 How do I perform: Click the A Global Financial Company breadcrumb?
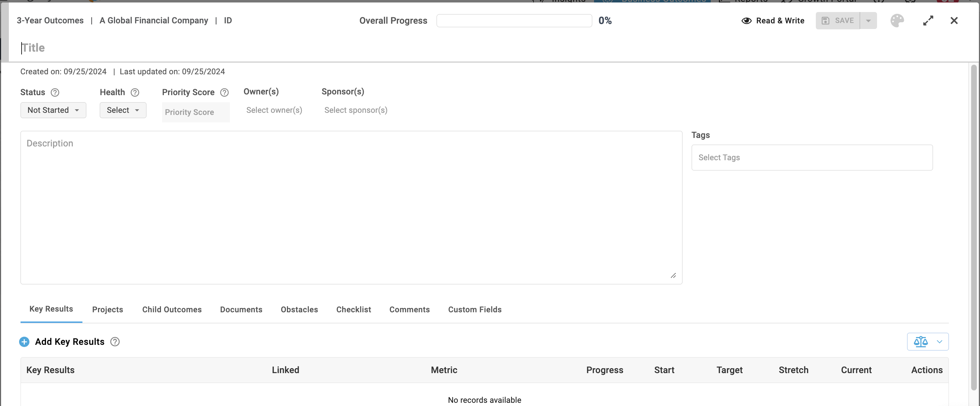pos(154,21)
